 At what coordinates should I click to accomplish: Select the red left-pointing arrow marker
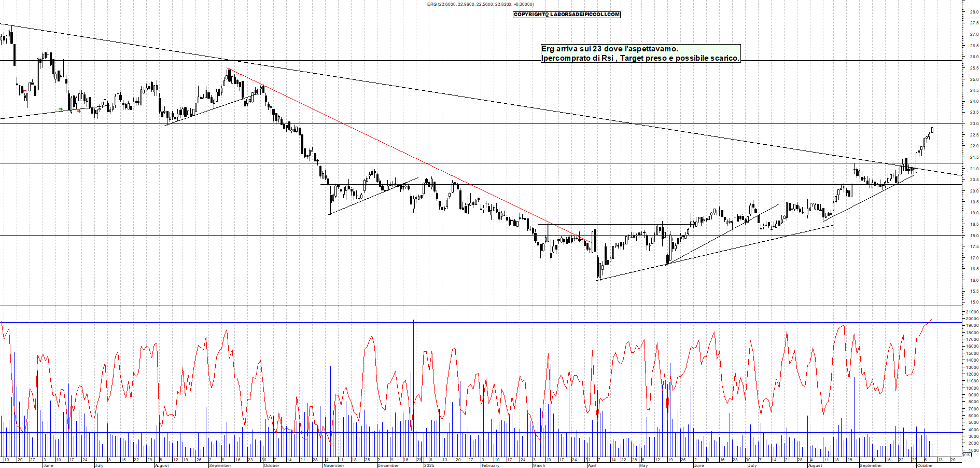(x=24, y=91)
